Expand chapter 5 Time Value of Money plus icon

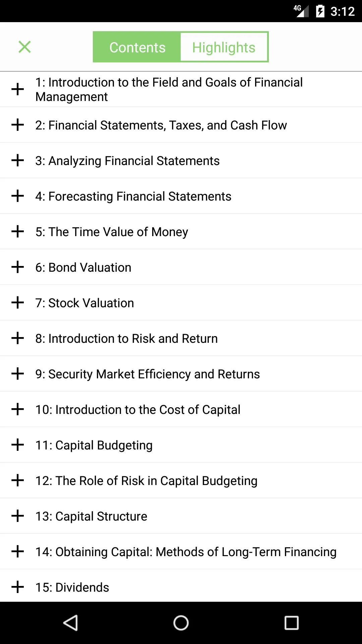(17, 232)
